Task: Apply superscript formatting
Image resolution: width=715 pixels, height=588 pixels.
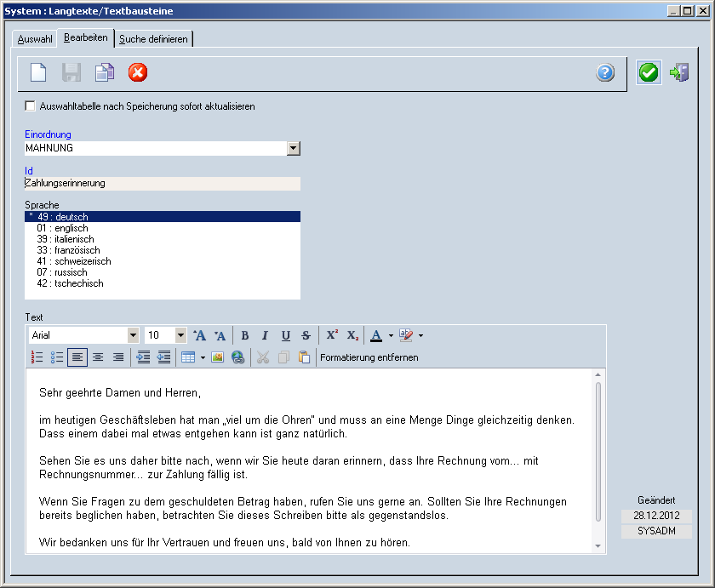Action: 332,335
